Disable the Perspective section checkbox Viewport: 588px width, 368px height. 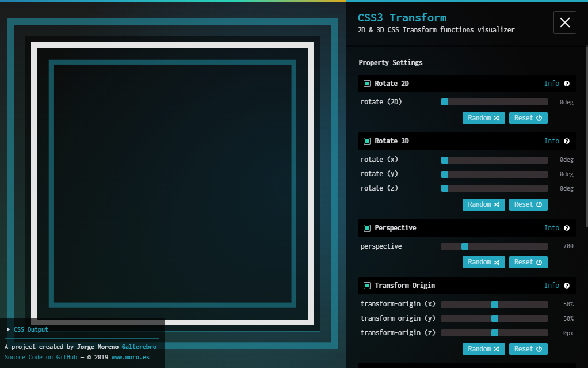point(367,228)
